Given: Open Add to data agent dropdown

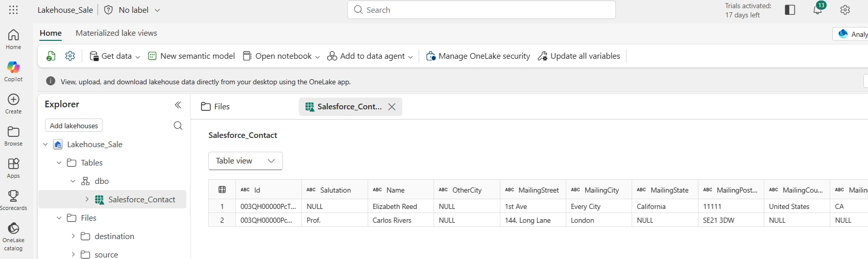Looking at the screenshot, I should (370, 56).
